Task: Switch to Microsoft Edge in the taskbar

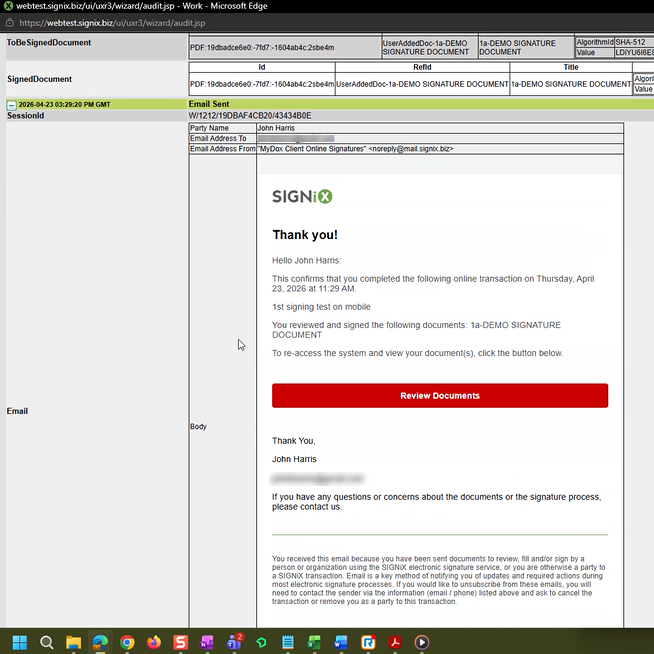Action: tap(100, 642)
